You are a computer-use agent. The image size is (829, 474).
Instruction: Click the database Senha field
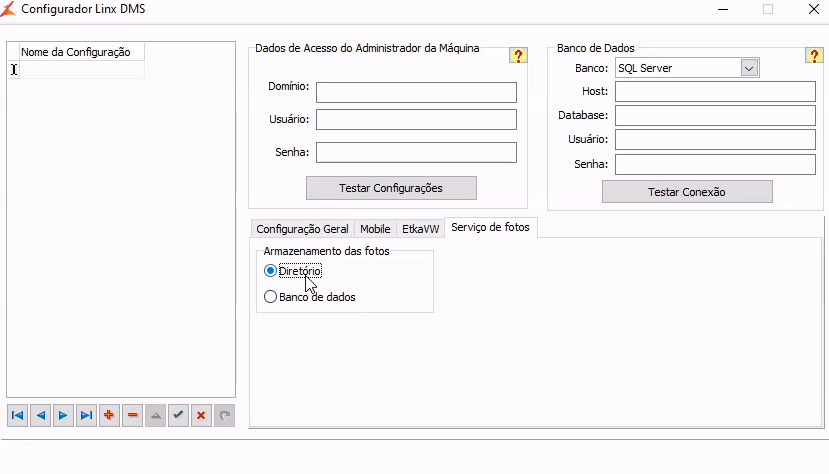pyautogui.click(x=715, y=164)
